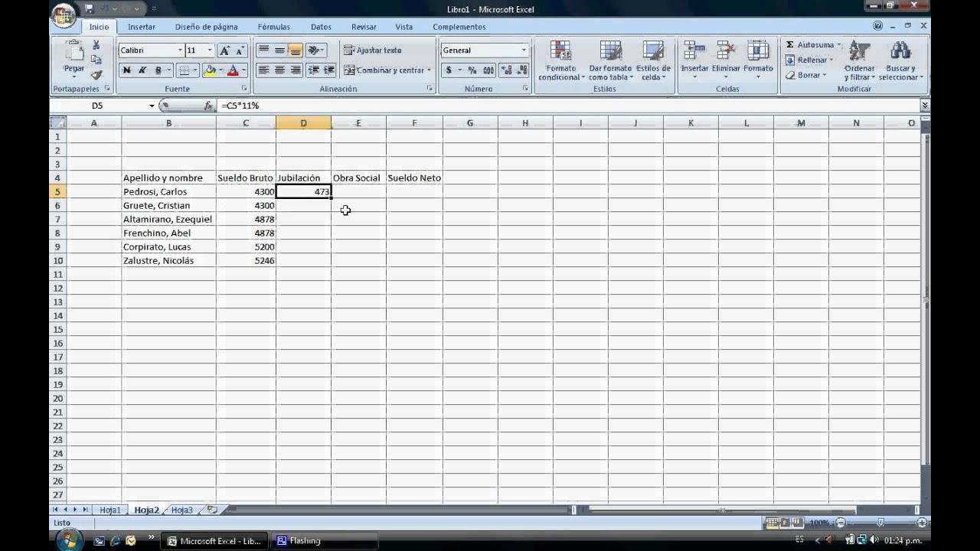Click the currency dollar format icon

(x=449, y=70)
